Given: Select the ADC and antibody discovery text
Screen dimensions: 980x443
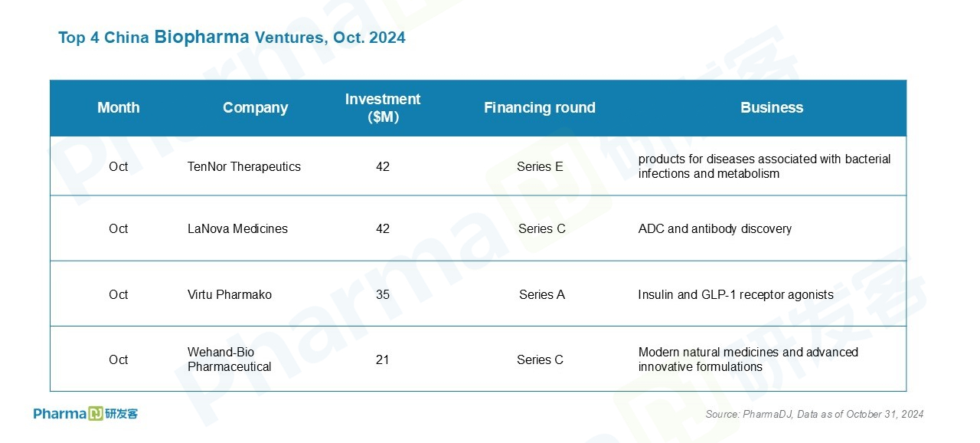Looking at the screenshot, I should tap(715, 228).
